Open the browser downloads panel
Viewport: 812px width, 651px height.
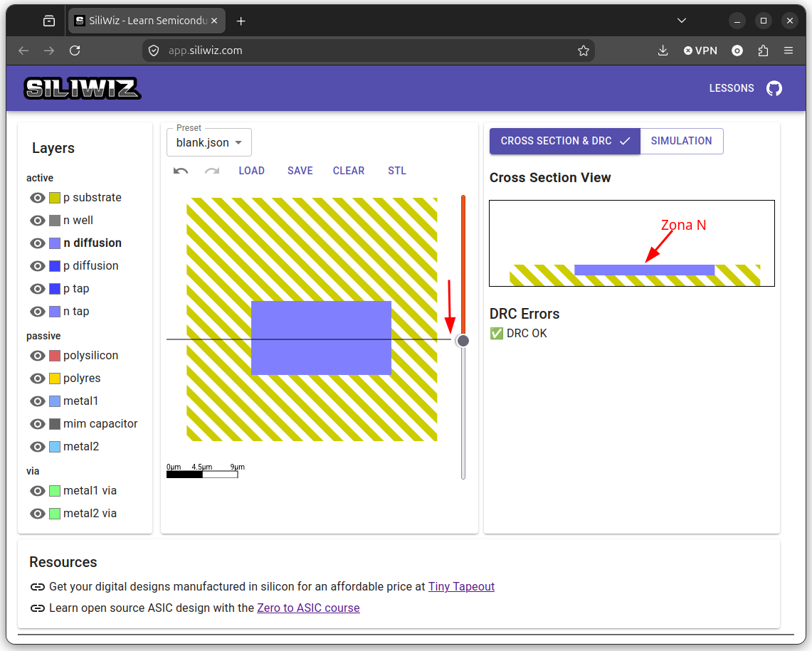point(663,51)
